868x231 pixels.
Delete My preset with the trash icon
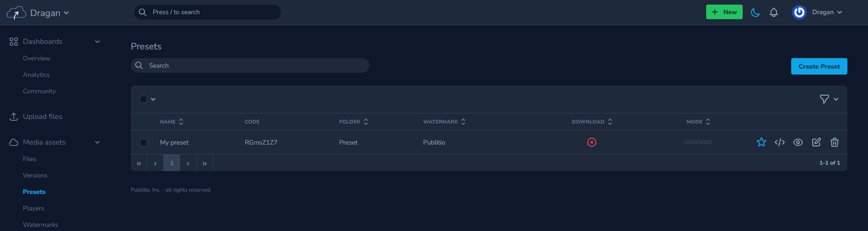pyautogui.click(x=835, y=142)
